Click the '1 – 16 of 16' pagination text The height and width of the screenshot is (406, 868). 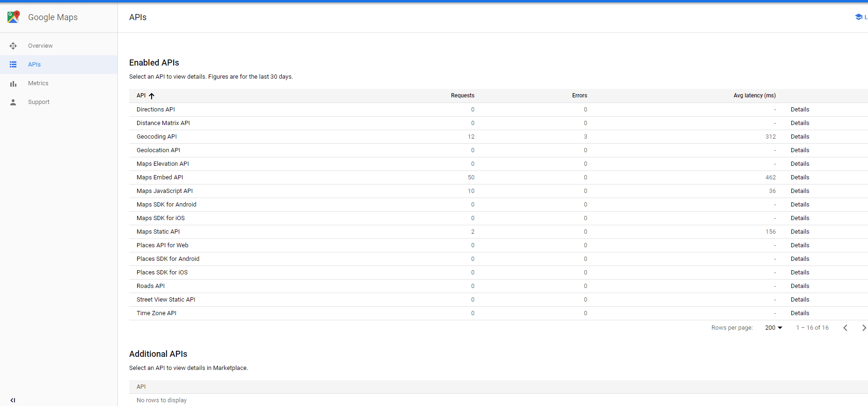pyautogui.click(x=812, y=328)
